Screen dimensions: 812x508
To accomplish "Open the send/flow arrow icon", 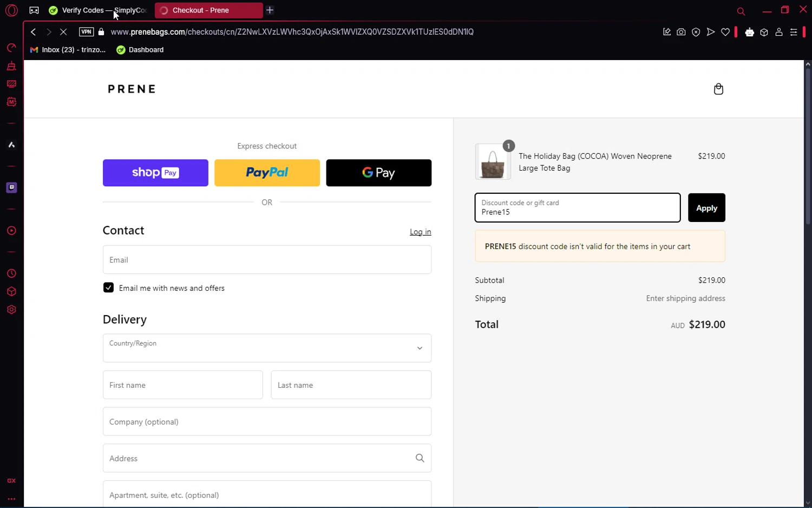I will tap(711, 32).
